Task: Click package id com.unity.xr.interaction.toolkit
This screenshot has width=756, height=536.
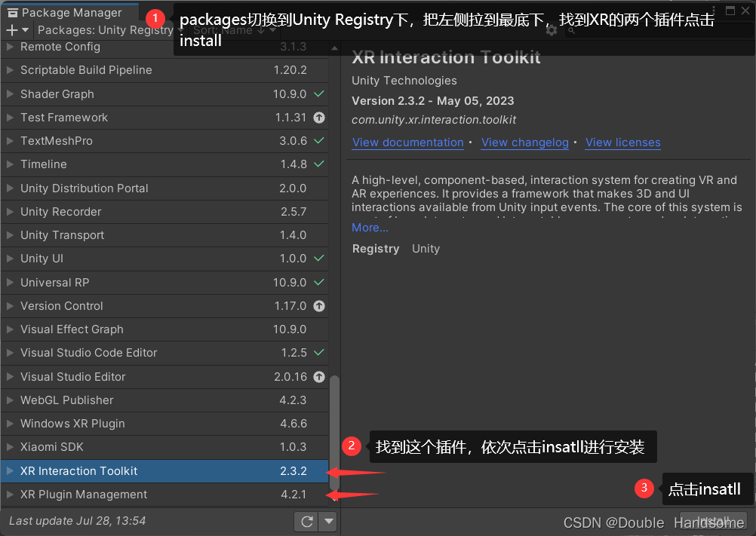Action: pos(433,120)
